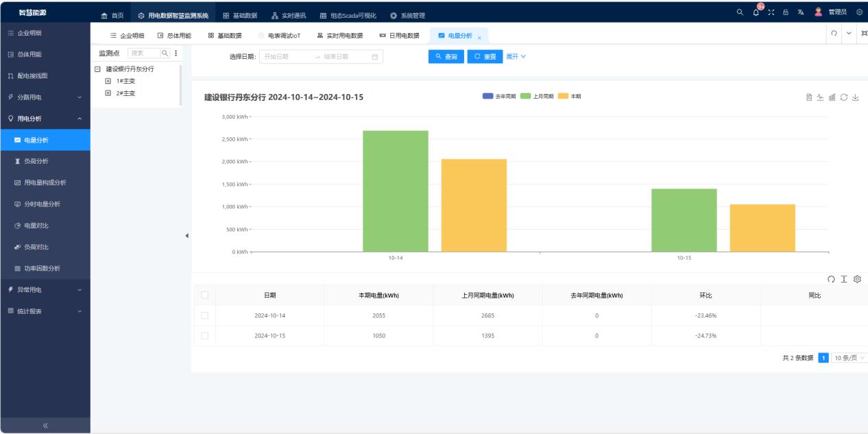Search monitoring points with magnifier icon
Viewport: 868px width, 434px height.
point(165,53)
